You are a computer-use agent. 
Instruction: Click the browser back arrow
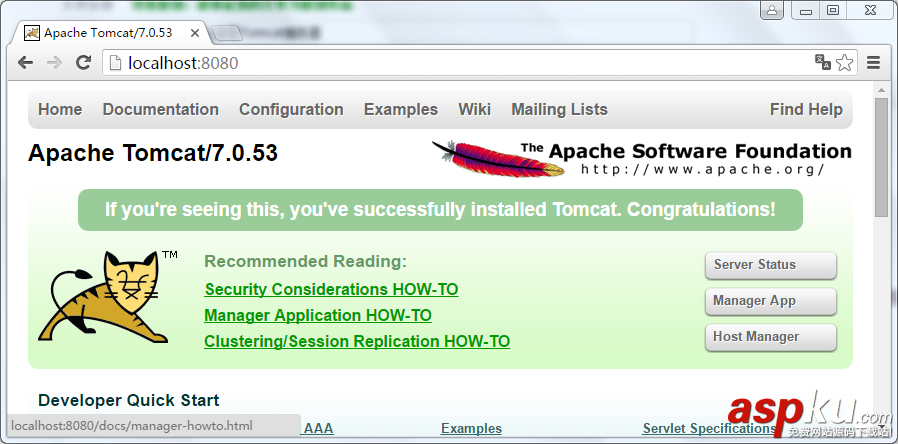[x=26, y=63]
